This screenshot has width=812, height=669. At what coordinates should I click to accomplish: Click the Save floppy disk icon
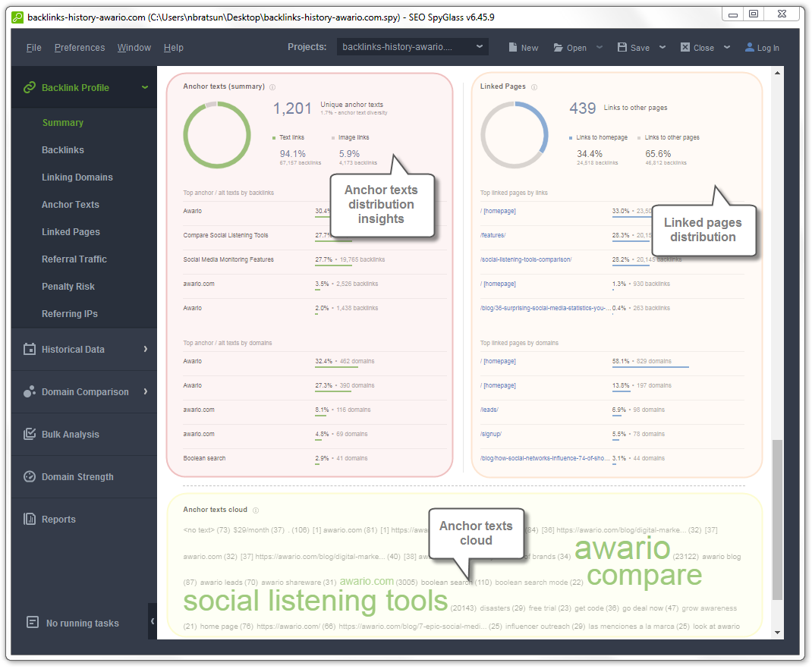click(x=622, y=47)
